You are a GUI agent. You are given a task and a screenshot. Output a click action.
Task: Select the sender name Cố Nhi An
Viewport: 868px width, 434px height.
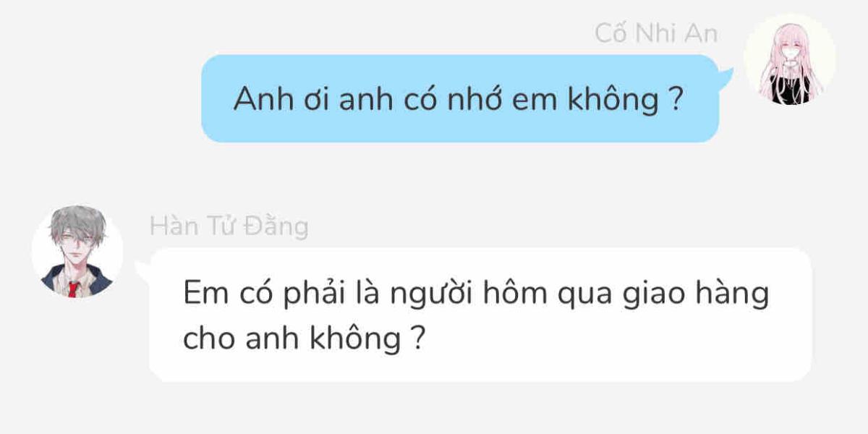[x=657, y=33]
